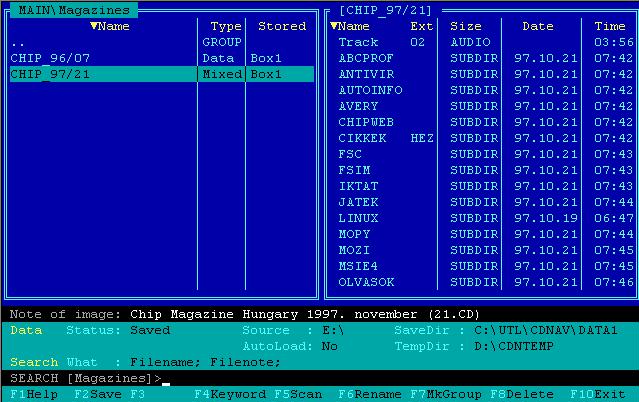Click the SEARCH [Magazines] command prompt
The height and width of the screenshot is (402, 639).
click(86, 378)
